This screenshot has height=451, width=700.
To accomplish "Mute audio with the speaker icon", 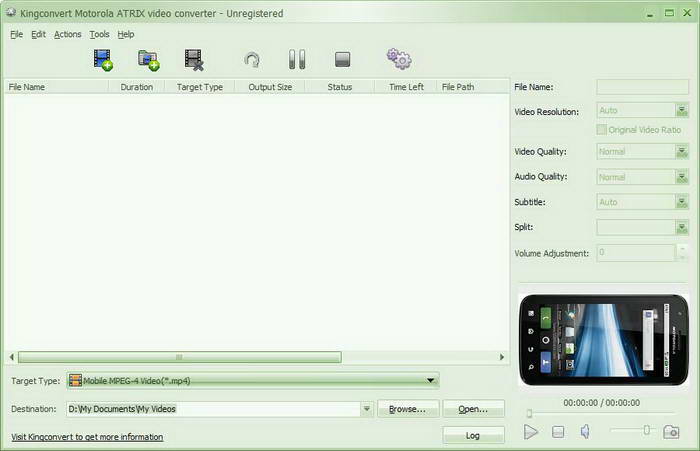I will (586, 432).
